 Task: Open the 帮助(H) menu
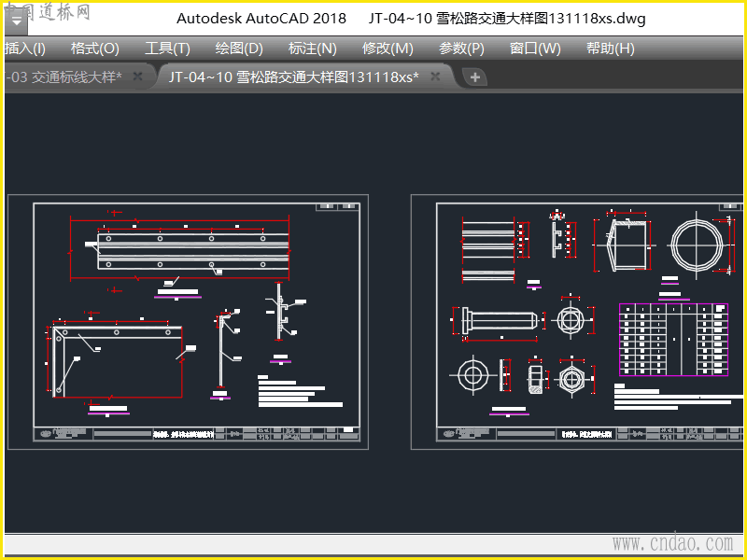click(611, 49)
